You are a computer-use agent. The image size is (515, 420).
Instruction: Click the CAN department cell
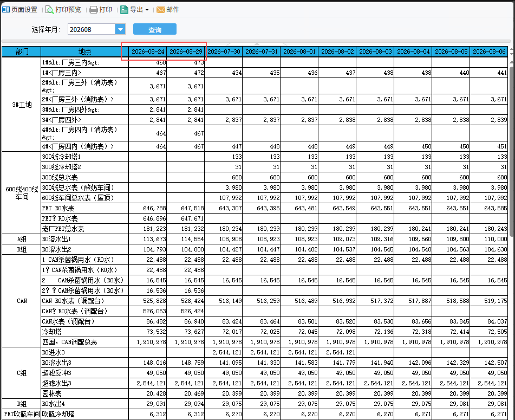click(22, 301)
